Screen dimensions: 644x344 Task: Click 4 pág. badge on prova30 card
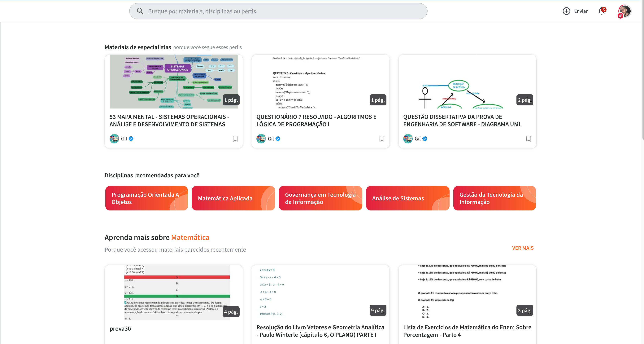click(x=231, y=312)
